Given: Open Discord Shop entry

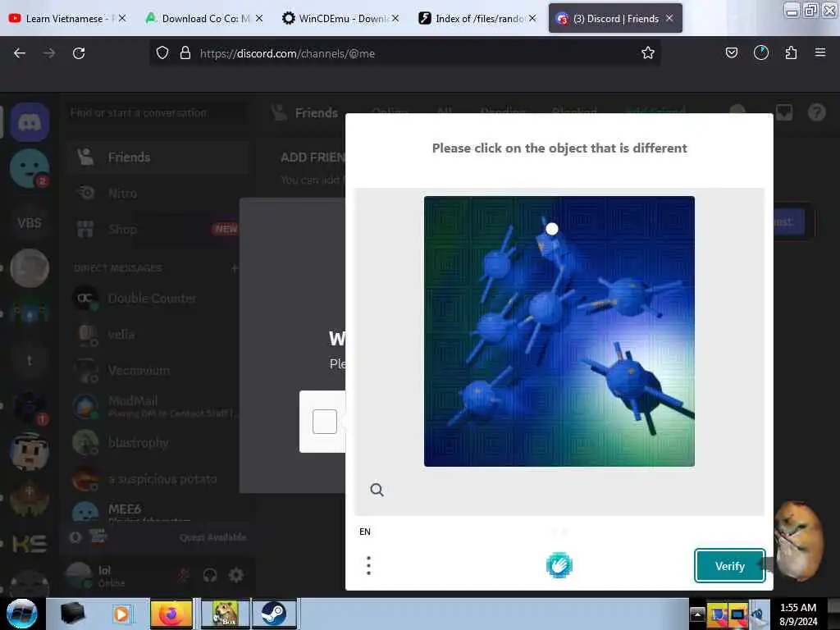Looking at the screenshot, I should [158, 229].
